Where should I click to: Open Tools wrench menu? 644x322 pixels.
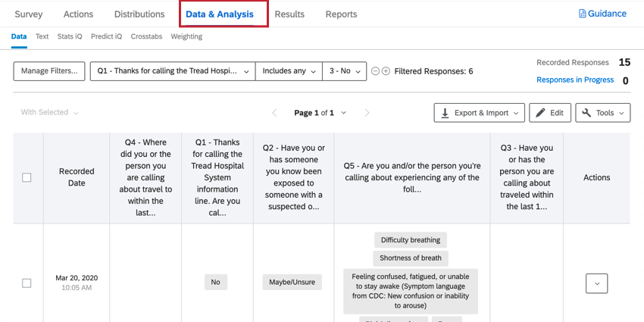tap(603, 113)
